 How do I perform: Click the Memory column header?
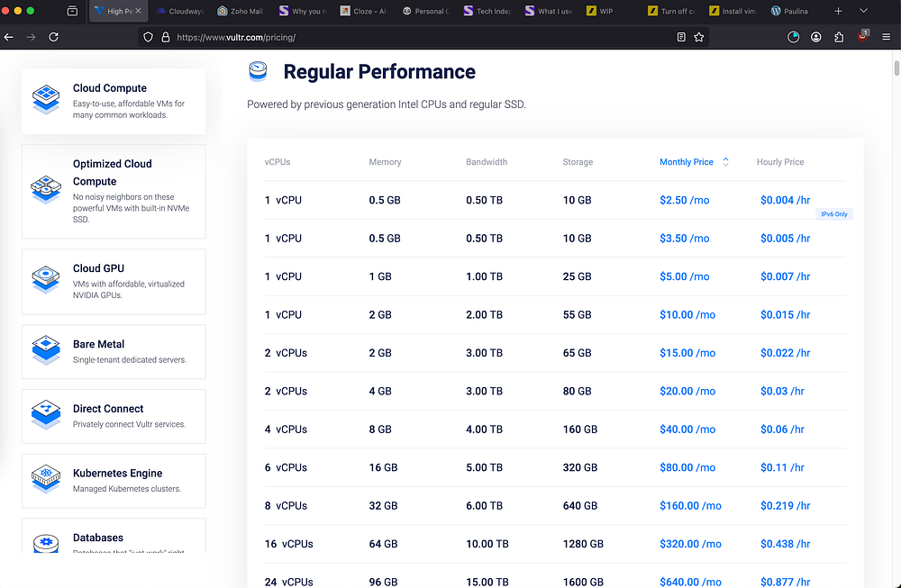coord(385,162)
